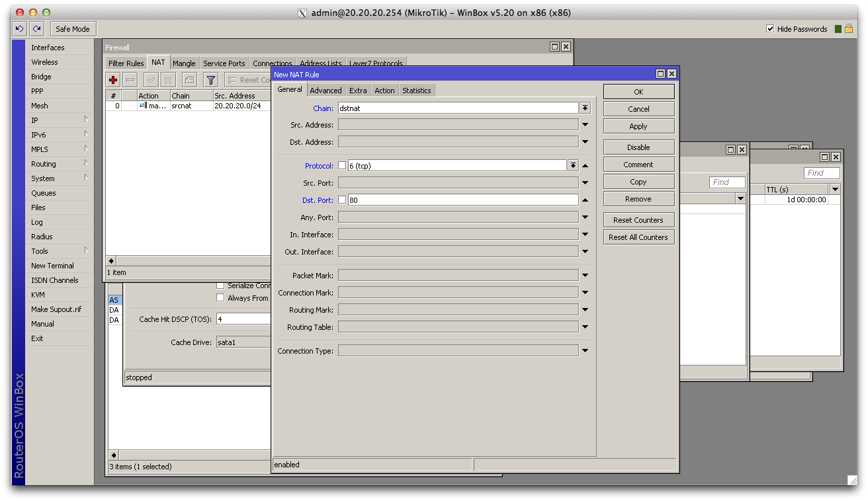Screen dimensions: 868x501
Task: Click the Cancel button
Action: [638, 109]
